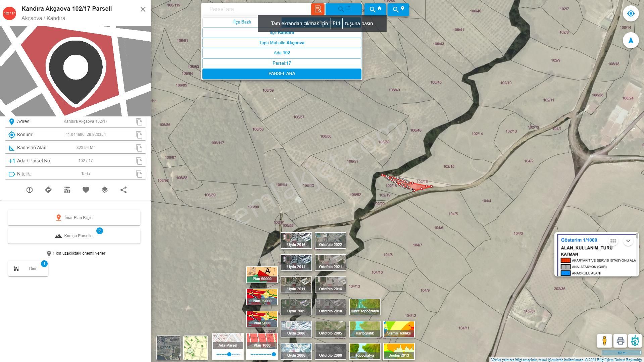Click the teal pin icon next to the printer button
The height and width of the screenshot is (362, 644).
635,341
